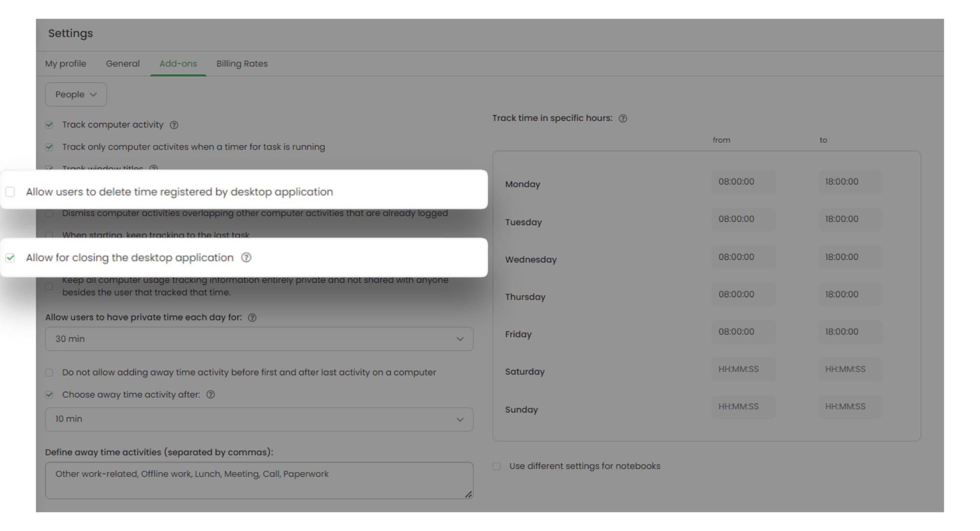Click Saturday from time HH:MM:SS field

[743, 369]
